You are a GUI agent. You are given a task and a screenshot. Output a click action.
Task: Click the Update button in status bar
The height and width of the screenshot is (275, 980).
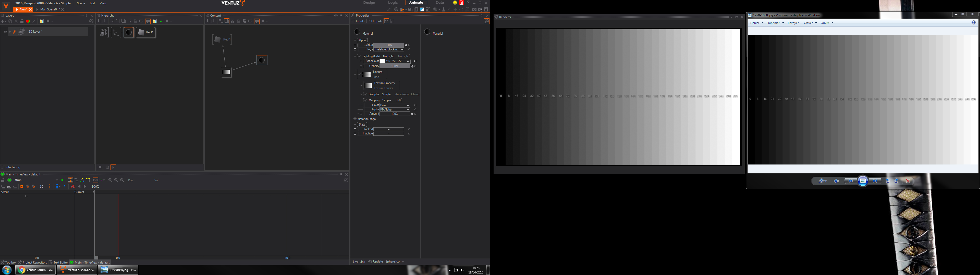click(x=375, y=261)
